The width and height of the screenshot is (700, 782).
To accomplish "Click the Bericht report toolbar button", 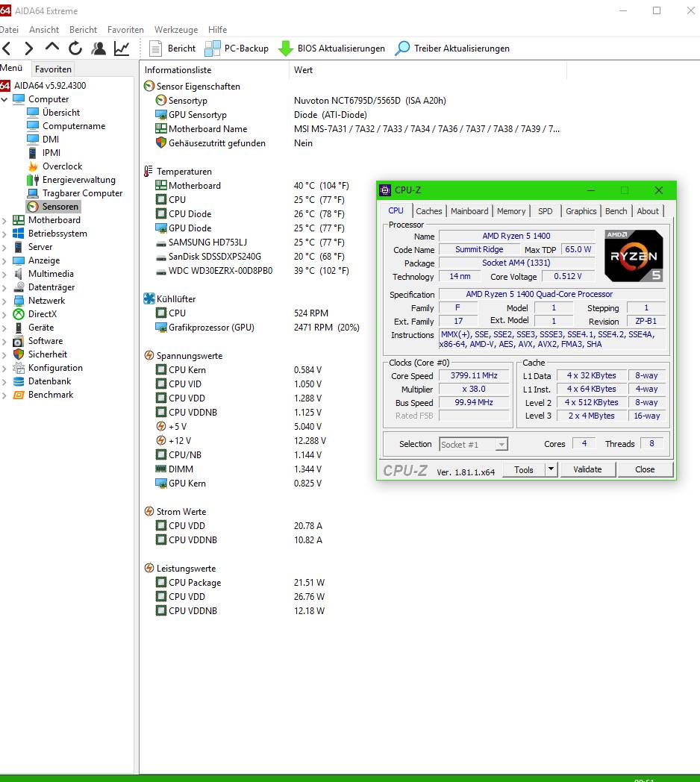I will (172, 49).
